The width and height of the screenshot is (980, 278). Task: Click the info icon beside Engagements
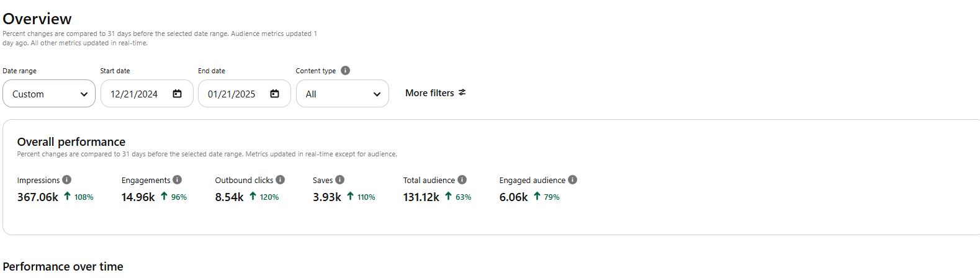pos(178,180)
